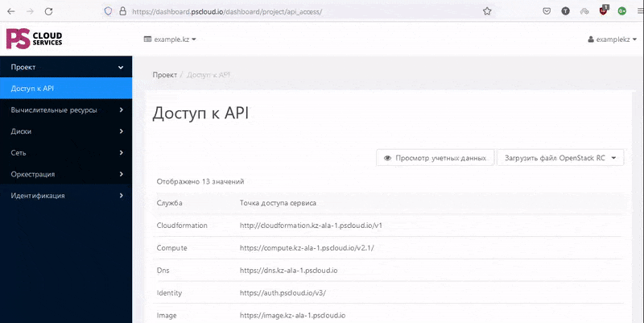Click the Проект breadcrumb link
644x323 pixels.
coord(165,75)
